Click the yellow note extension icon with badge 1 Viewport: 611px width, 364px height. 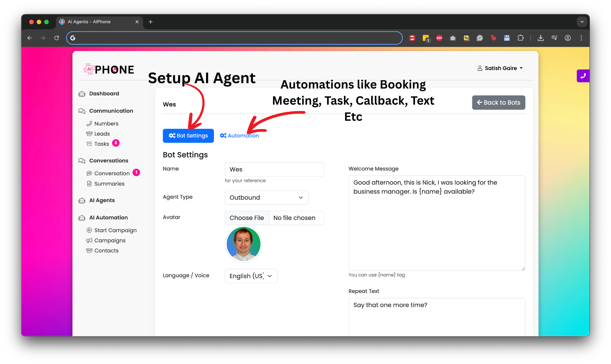coord(426,38)
